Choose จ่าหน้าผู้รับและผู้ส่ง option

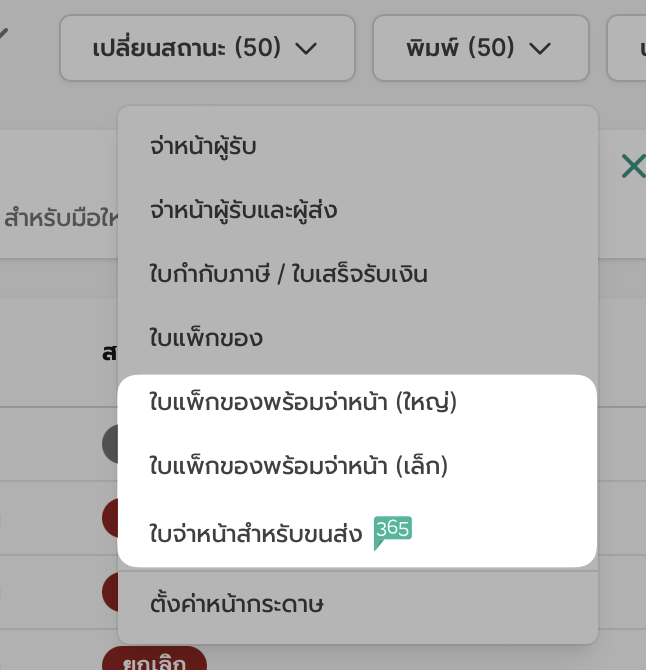coord(243,210)
